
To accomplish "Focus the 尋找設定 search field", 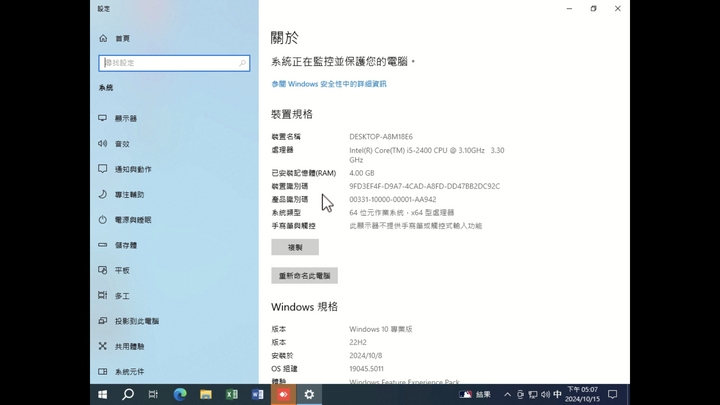I will tap(174, 63).
